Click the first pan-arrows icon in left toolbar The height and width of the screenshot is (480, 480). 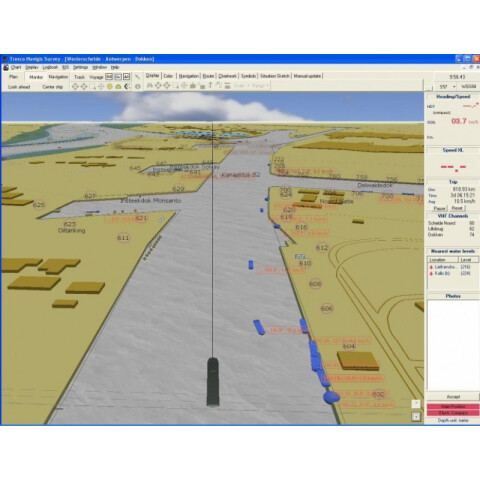point(75,87)
